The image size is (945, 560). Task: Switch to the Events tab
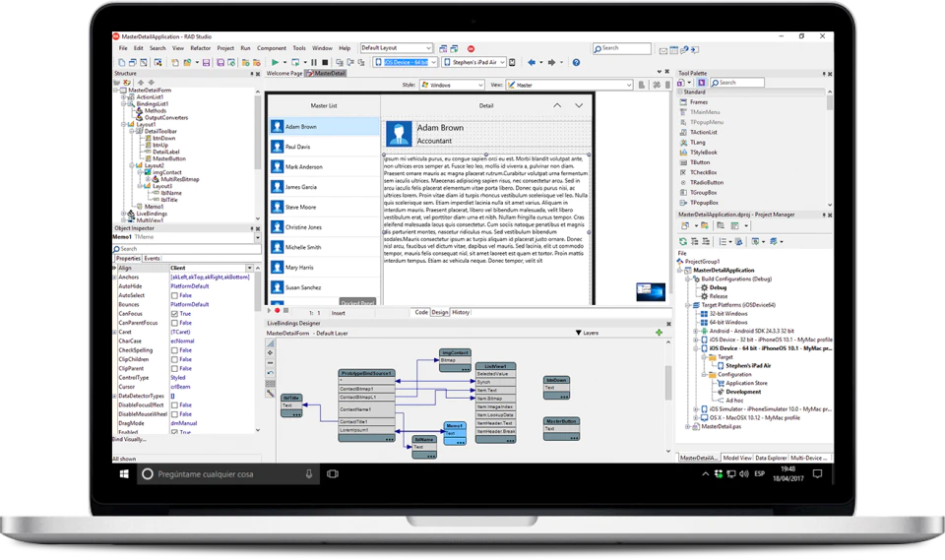click(x=152, y=259)
